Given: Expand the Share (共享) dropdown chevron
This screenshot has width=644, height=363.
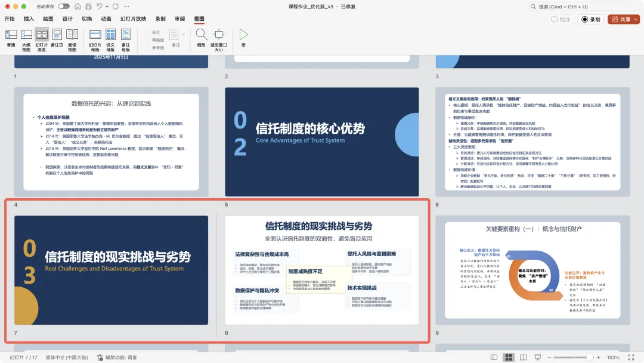Looking at the screenshot, I should pyautogui.click(x=636, y=19).
